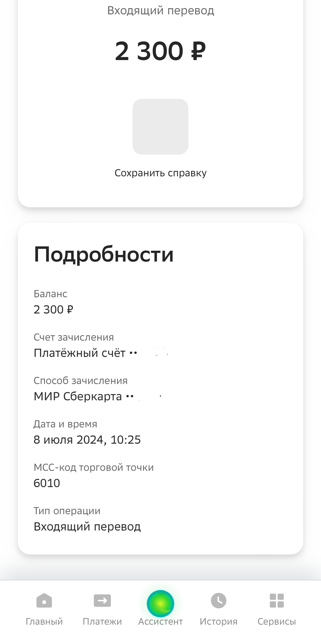The height and width of the screenshot is (644, 321).
Task: Tap the MCC code 6010
Action: coord(47,483)
